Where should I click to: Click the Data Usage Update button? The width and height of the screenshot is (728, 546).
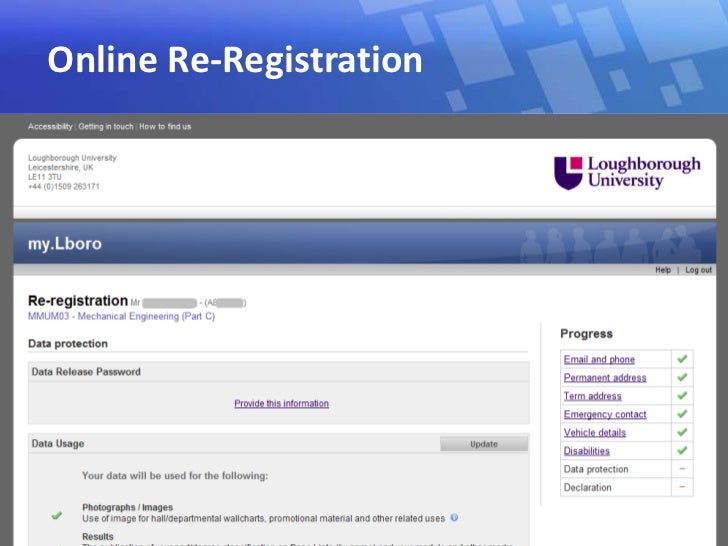point(484,444)
